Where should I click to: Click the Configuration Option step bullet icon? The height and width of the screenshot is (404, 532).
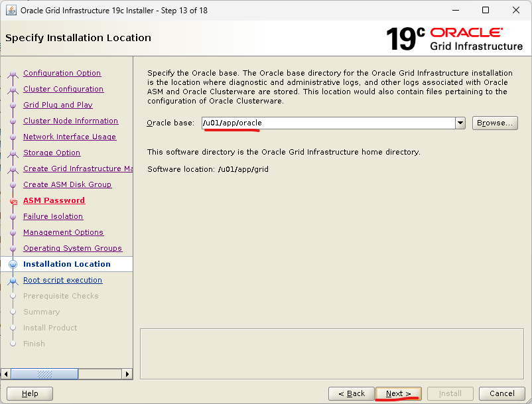(13, 74)
